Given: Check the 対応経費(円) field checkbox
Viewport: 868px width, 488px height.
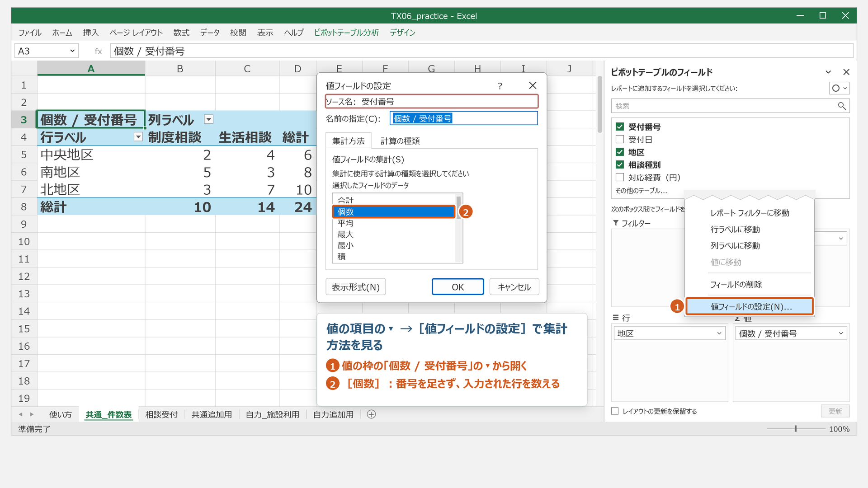Looking at the screenshot, I should 620,177.
